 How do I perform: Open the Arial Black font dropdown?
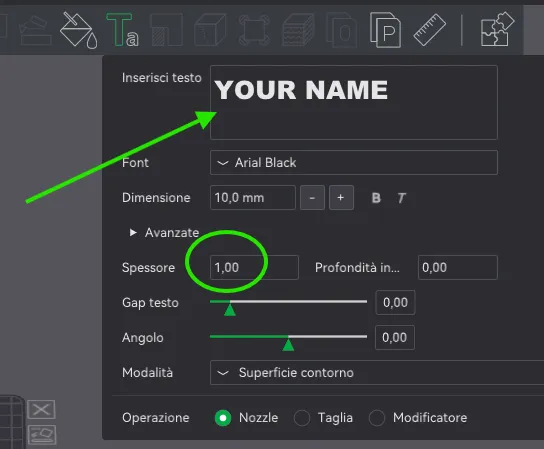pos(354,162)
